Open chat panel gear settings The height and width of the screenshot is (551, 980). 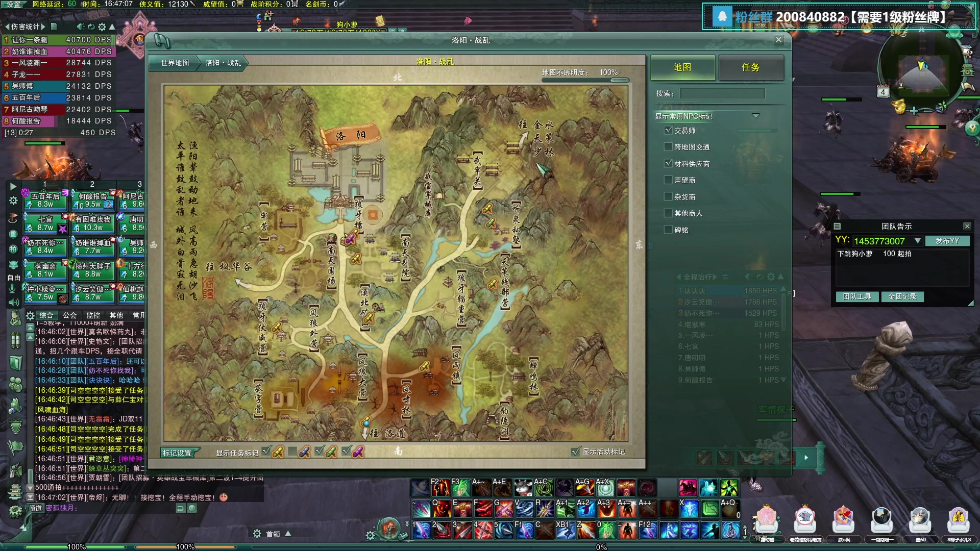pos(30,315)
